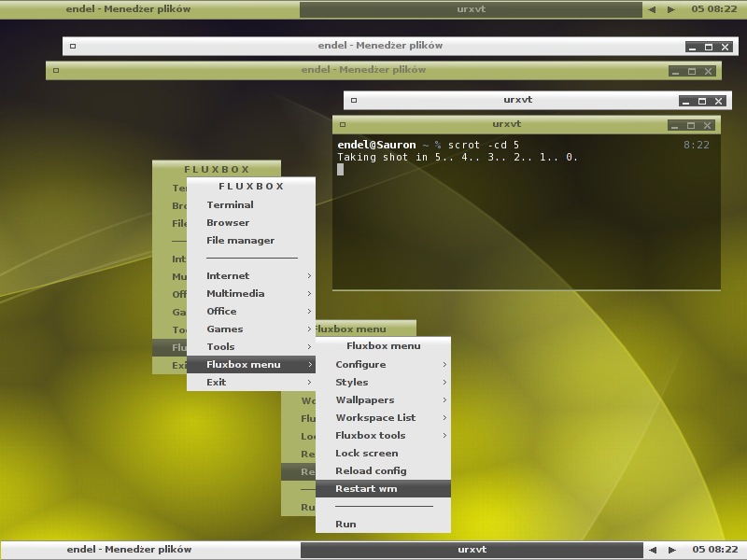Click the stick icon on white Menedżer plików titlebar
Screen dimensions: 747x560
tap(73, 46)
